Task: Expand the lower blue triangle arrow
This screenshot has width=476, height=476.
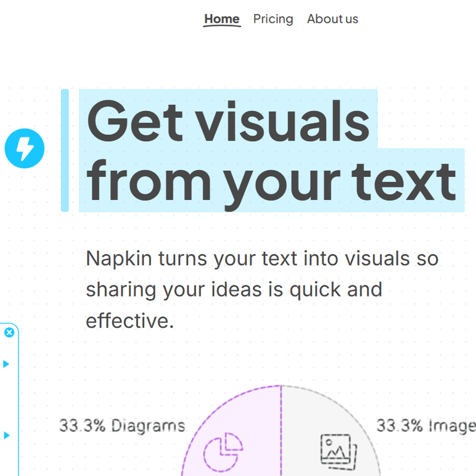Action: [6, 435]
